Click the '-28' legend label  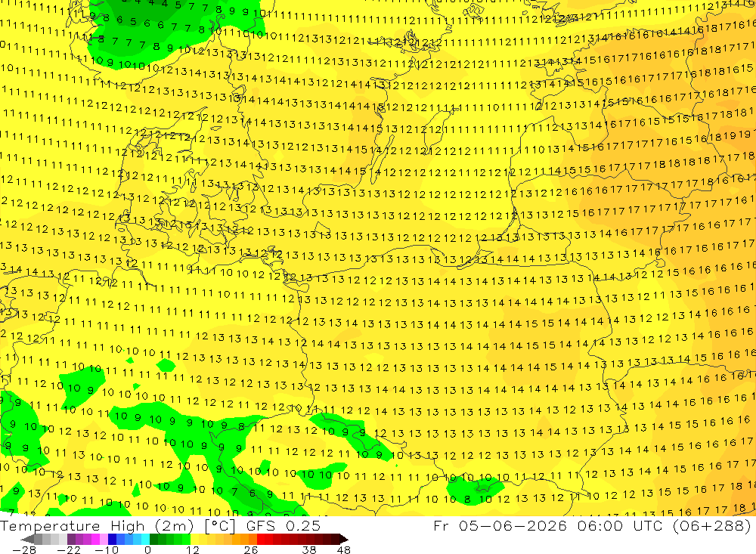click(x=24, y=549)
